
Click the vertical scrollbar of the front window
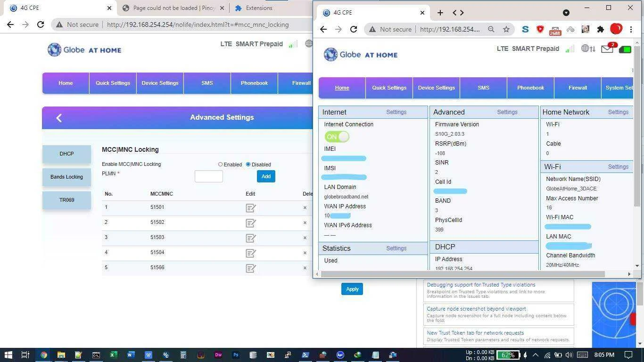[x=637, y=127]
